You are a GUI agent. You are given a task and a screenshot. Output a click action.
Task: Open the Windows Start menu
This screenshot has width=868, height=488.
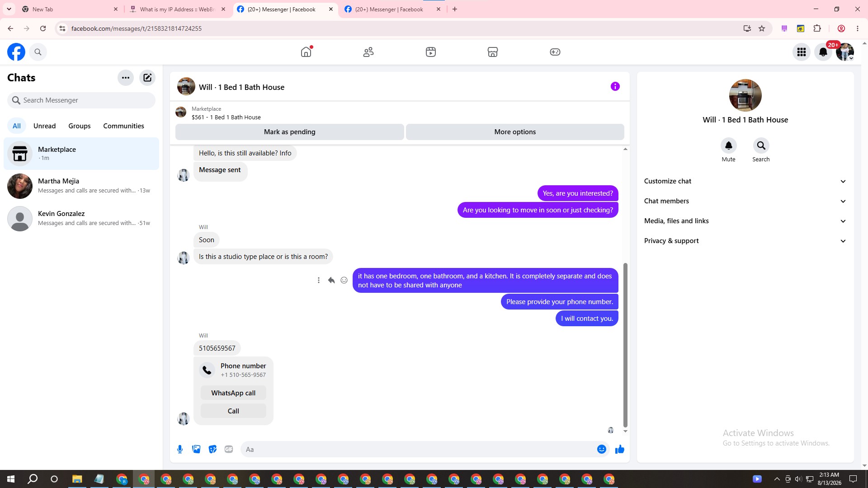(x=11, y=479)
